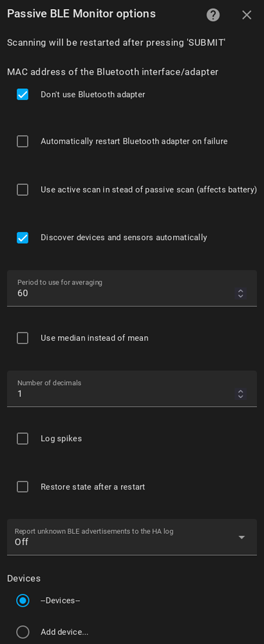The height and width of the screenshot is (644, 264).
Task: Click the averaging period stepper arrows
Action: 241,293
